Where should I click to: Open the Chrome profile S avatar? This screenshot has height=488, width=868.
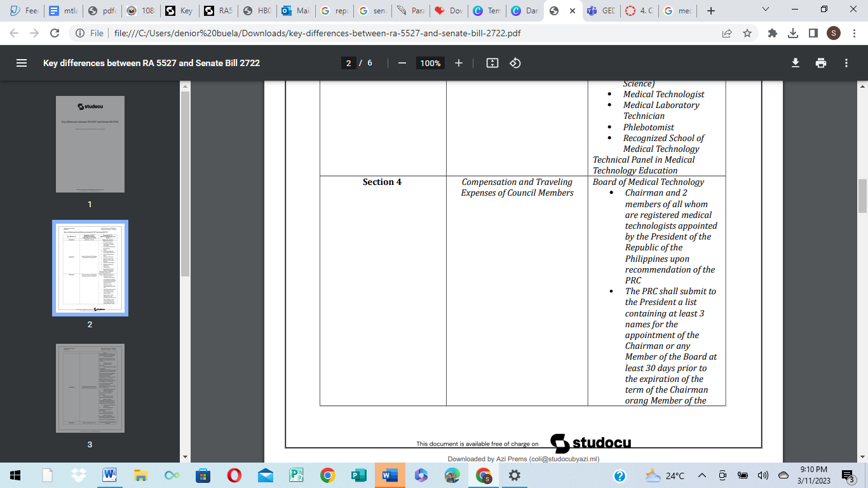(x=833, y=33)
